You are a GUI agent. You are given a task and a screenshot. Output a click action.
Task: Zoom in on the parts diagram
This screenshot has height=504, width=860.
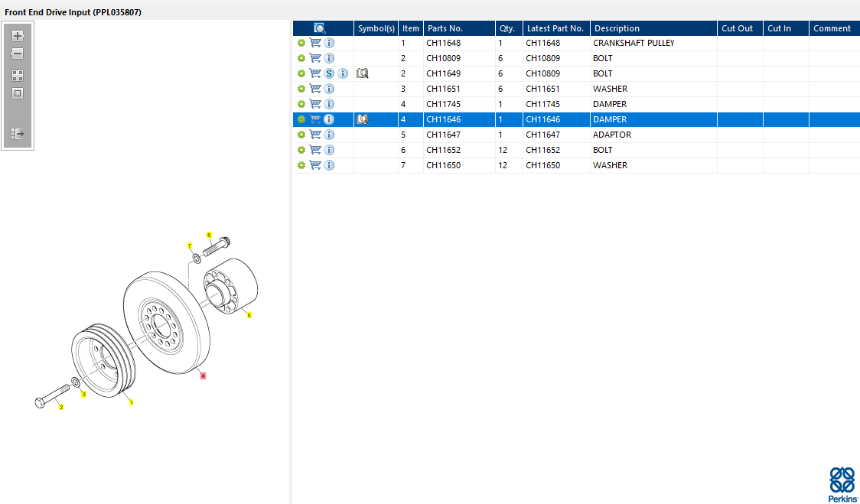tap(18, 36)
